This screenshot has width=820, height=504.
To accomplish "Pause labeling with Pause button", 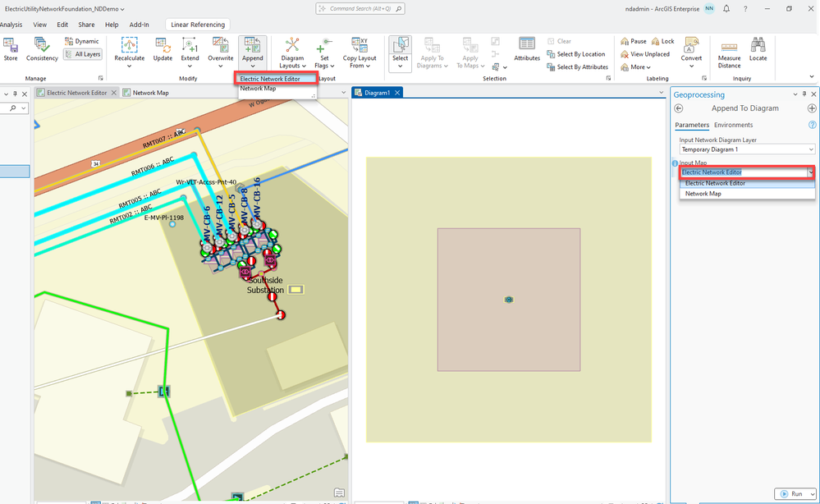I will (634, 41).
